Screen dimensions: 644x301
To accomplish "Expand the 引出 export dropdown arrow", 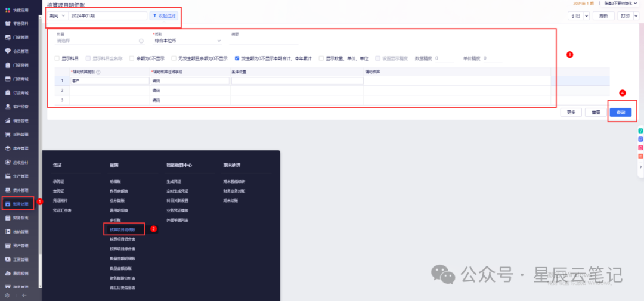I will (587, 15).
